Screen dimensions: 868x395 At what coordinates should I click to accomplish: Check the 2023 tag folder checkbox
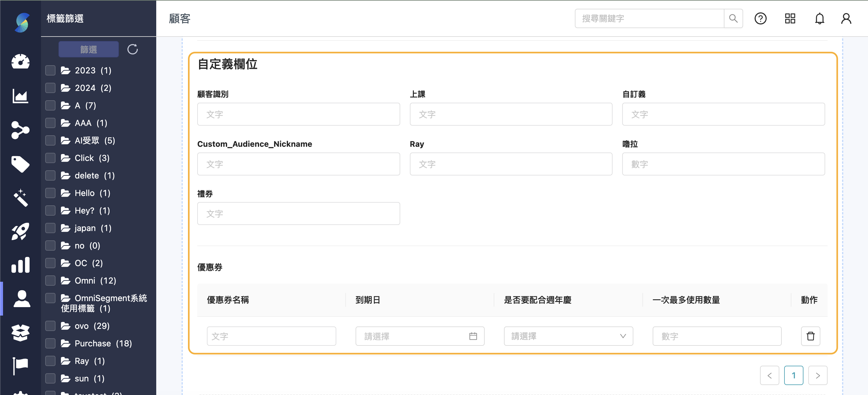pos(51,70)
